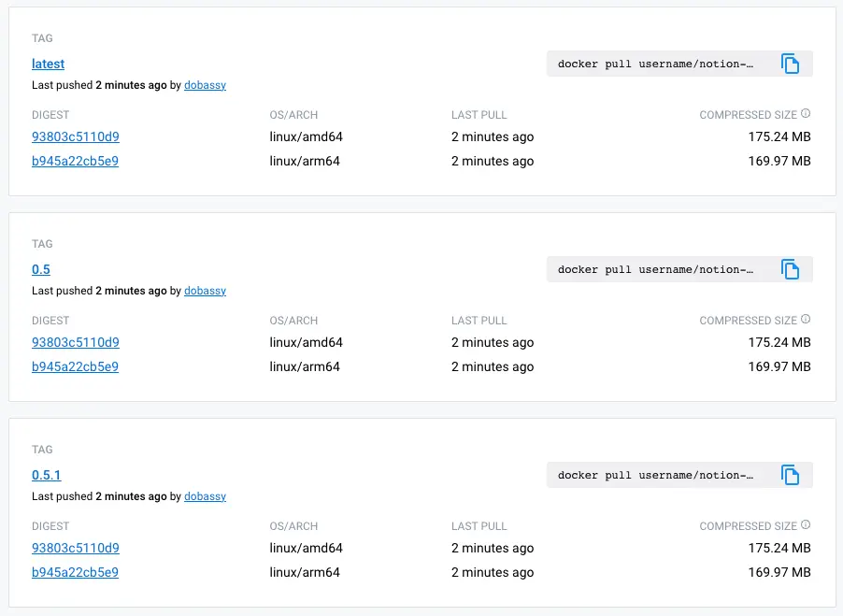Screen dimensions: 843x616
Task: Open the latest tag details
Action: 48,64
